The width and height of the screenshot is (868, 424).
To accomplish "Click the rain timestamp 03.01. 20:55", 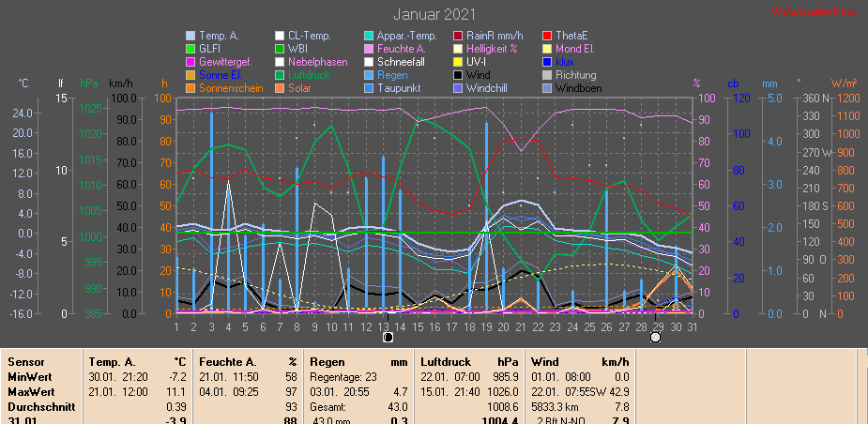I will click(x=340, y=392).
